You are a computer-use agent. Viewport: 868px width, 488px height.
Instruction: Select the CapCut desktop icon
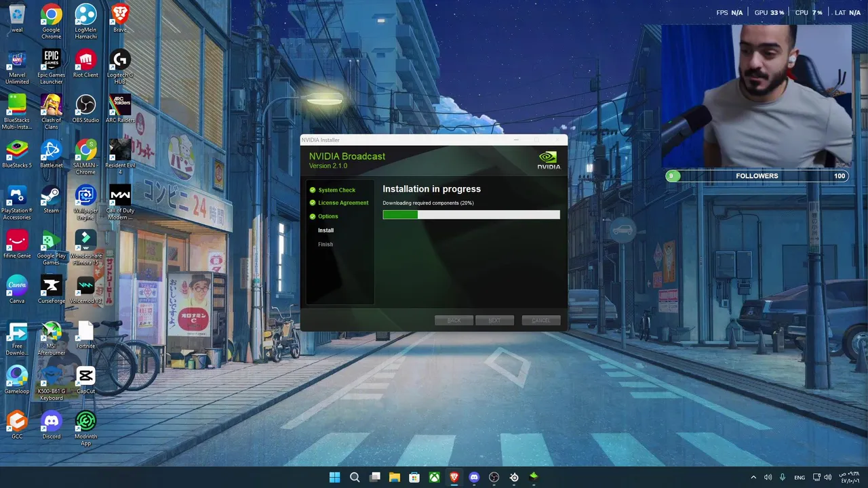coord(85,380)
